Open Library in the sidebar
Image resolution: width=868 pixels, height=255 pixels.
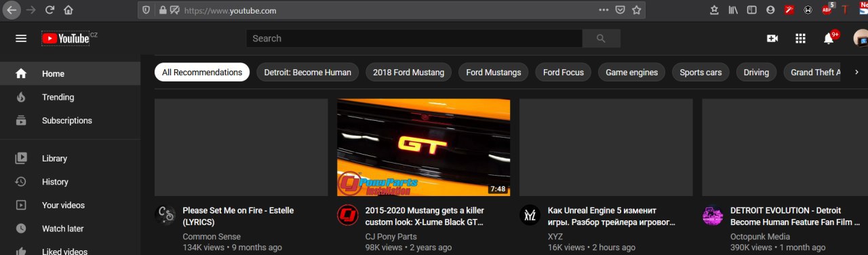coord(71,159)
